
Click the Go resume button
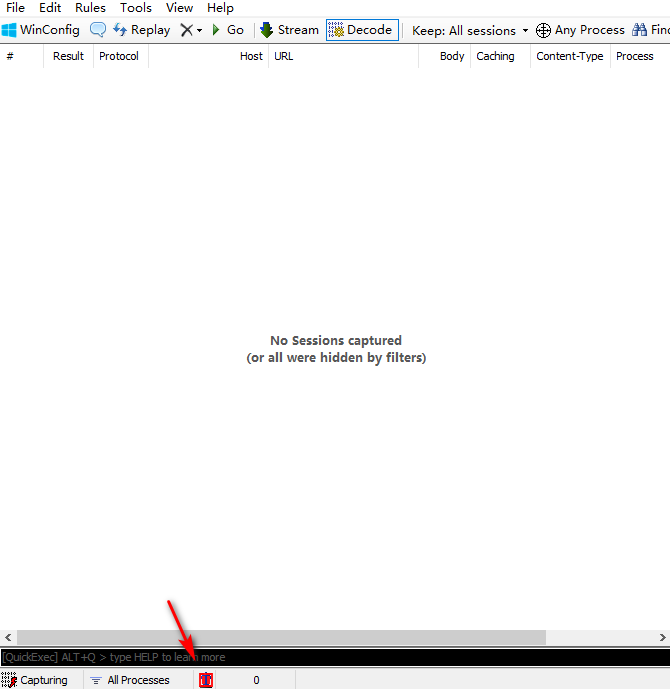(228, 30)
